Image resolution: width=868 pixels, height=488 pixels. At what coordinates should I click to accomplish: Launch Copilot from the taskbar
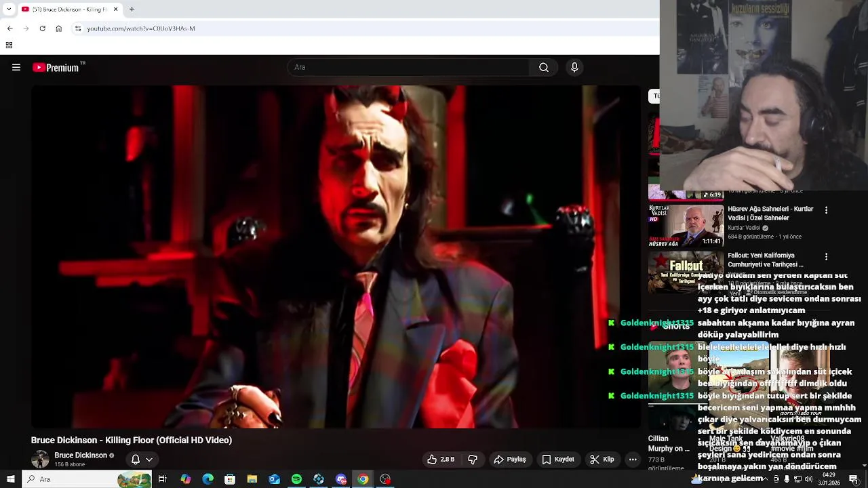(x=185, y=479)
